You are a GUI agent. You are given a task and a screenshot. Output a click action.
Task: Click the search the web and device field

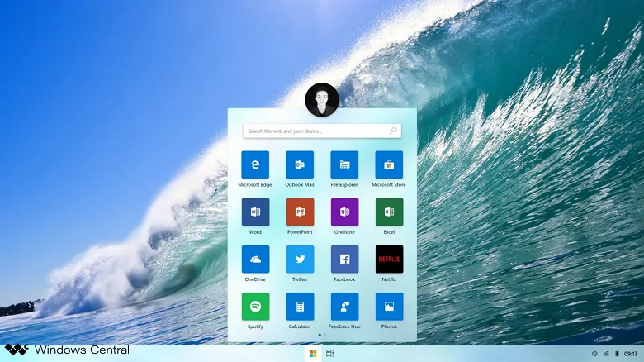322,131
